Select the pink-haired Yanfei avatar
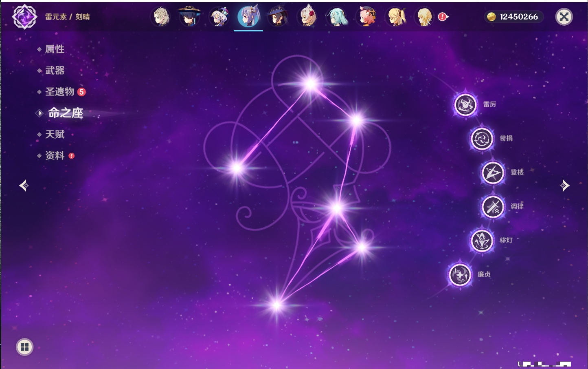Screen dimensions: 588x369 point(366,17)
